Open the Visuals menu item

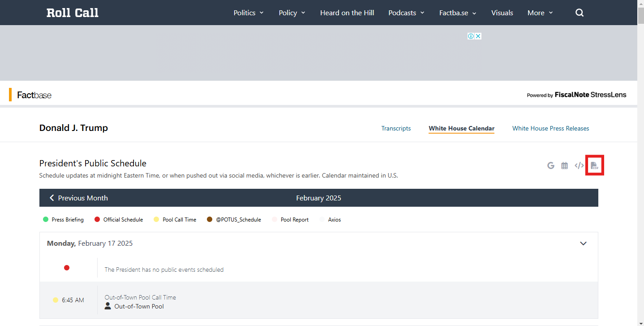click(502, 13)
